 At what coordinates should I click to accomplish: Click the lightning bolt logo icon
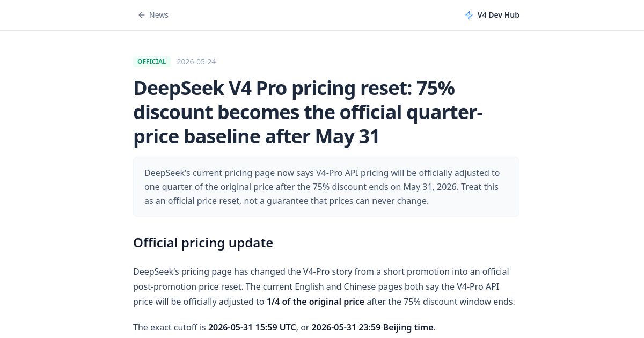click(469, 15)
